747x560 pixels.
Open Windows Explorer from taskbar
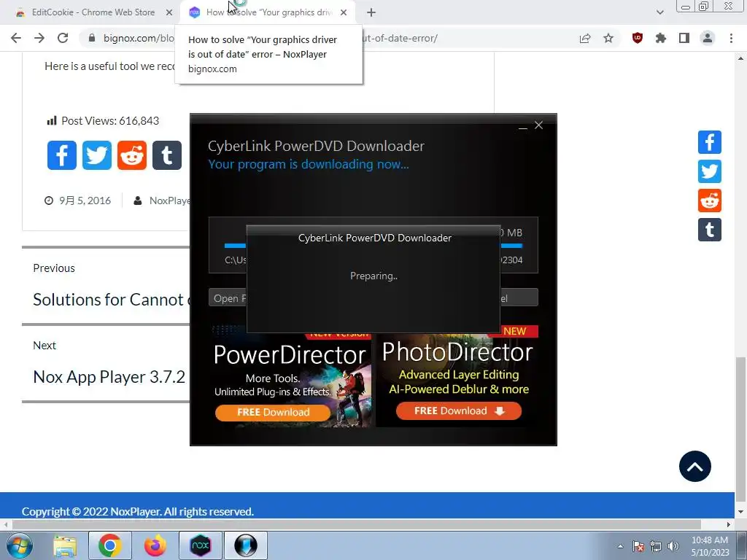click(65, 545)
